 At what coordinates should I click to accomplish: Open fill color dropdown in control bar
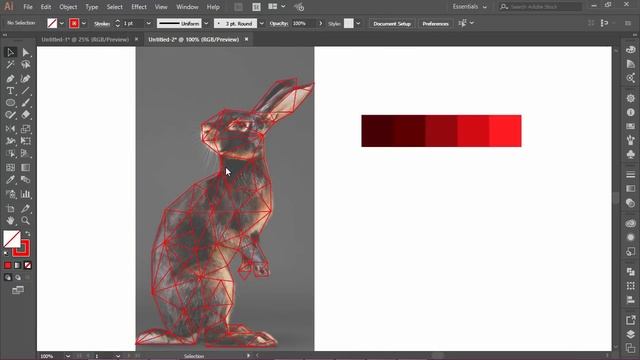pos(62,23)
